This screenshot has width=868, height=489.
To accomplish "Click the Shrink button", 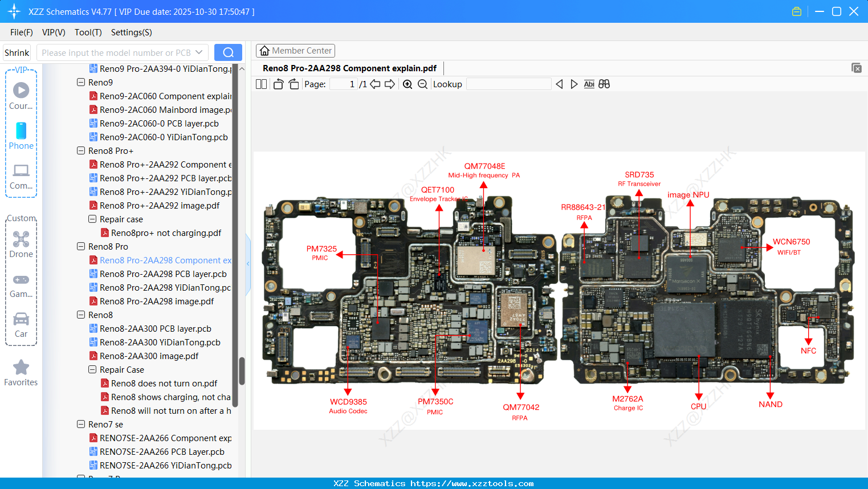I will tap(16, 52).
